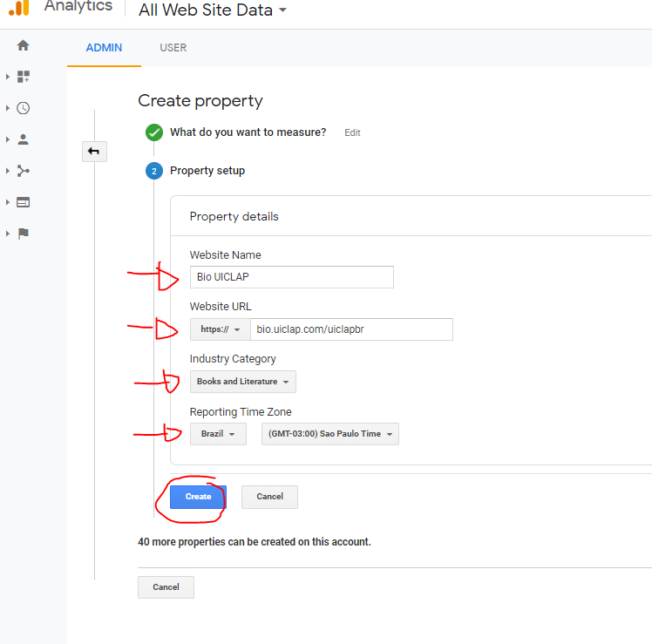
Task: Click the blue step 2 circle
Action: (154, 171)
